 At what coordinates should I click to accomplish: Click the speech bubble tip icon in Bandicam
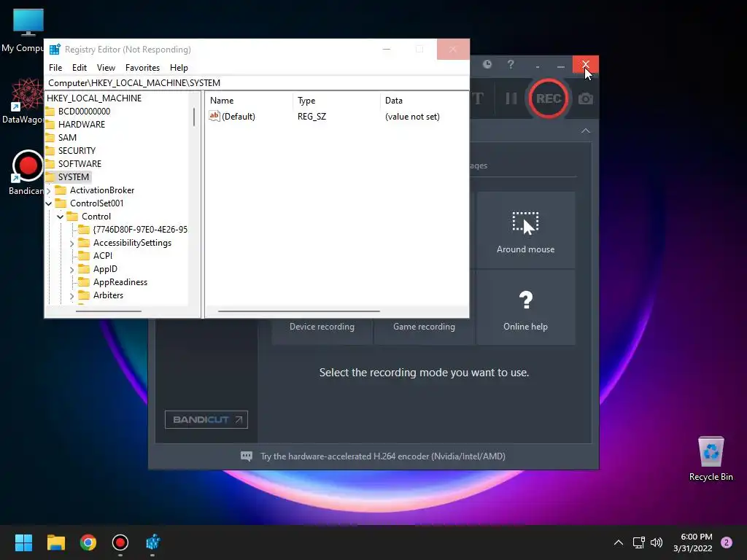click(x=247, y=456)
